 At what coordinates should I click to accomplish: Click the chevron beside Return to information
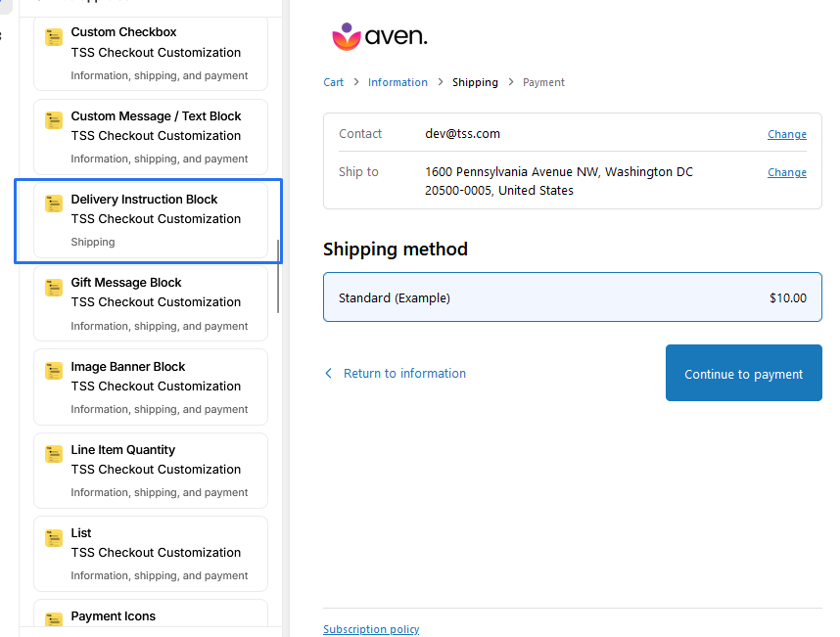[x=329, y=374]
